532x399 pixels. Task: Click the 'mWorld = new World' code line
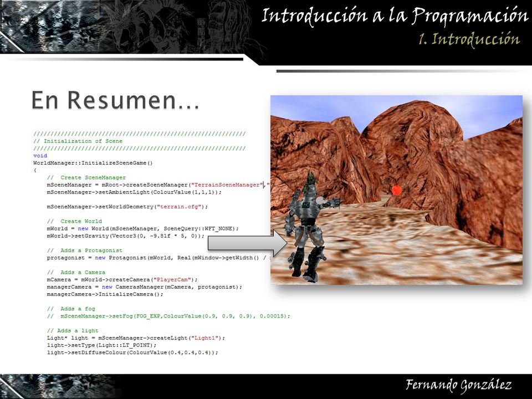[x=142, y=229]
